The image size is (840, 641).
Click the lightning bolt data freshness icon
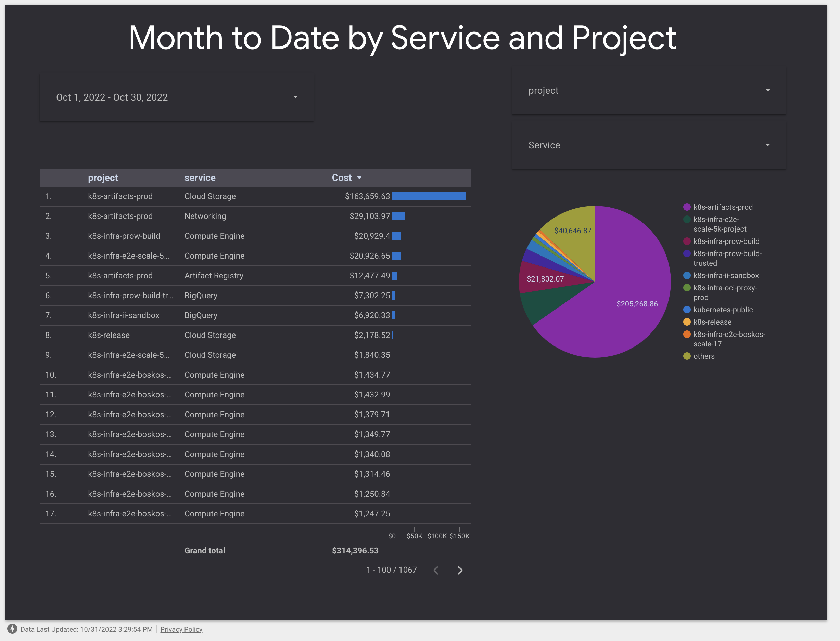coord(12,629)
